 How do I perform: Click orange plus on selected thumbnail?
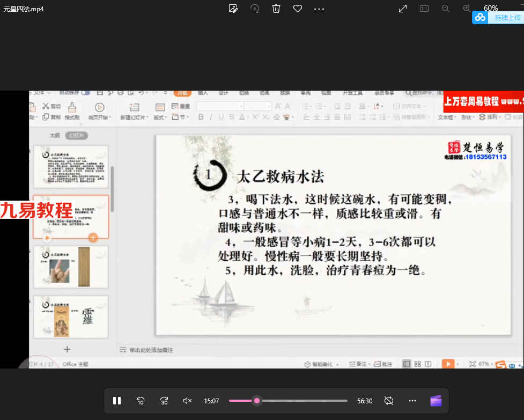(x=93, y=238)
